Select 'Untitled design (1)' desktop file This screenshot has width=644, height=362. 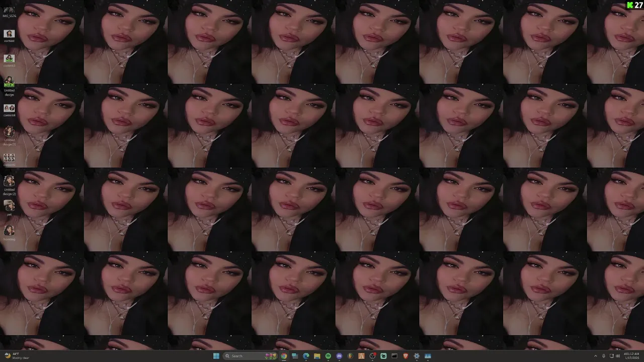click(9, 136)
